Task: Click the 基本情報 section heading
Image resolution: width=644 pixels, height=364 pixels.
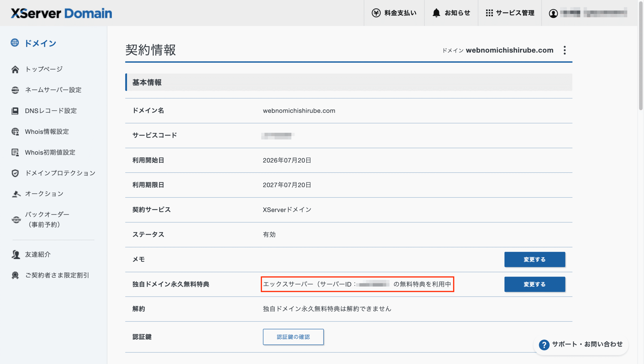Action: (x=147, y=82)
